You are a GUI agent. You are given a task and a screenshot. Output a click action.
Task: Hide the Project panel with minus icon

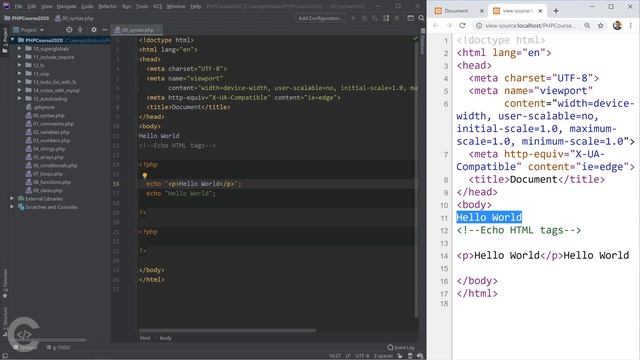point(104,30)
